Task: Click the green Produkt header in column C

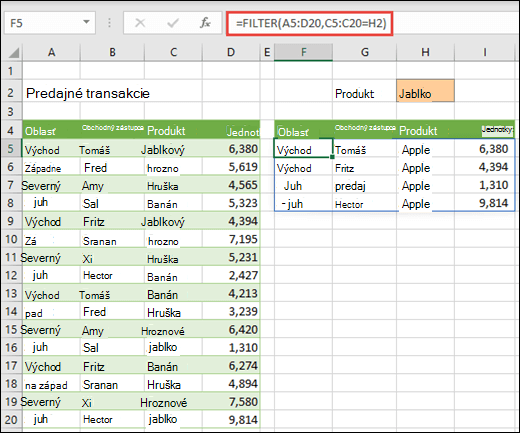Action: pyautogui.click(x=166, y=131)
